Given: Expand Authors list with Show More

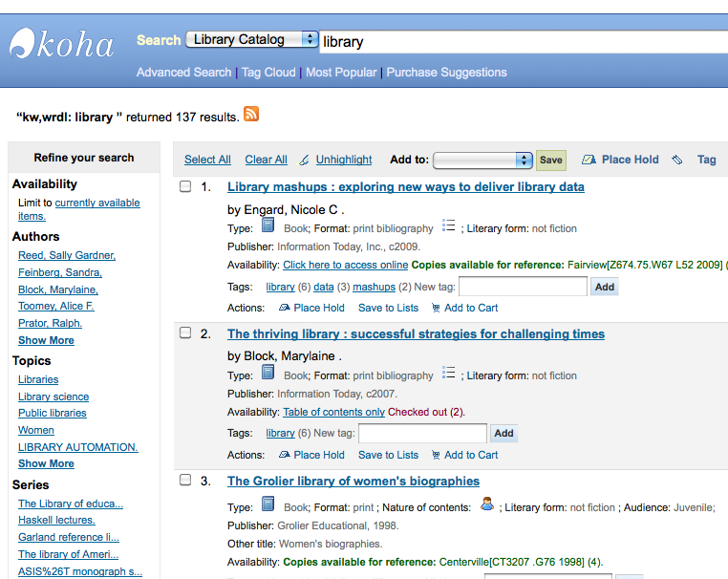Looking at the screenshot, I should click(x=46, y=340).
